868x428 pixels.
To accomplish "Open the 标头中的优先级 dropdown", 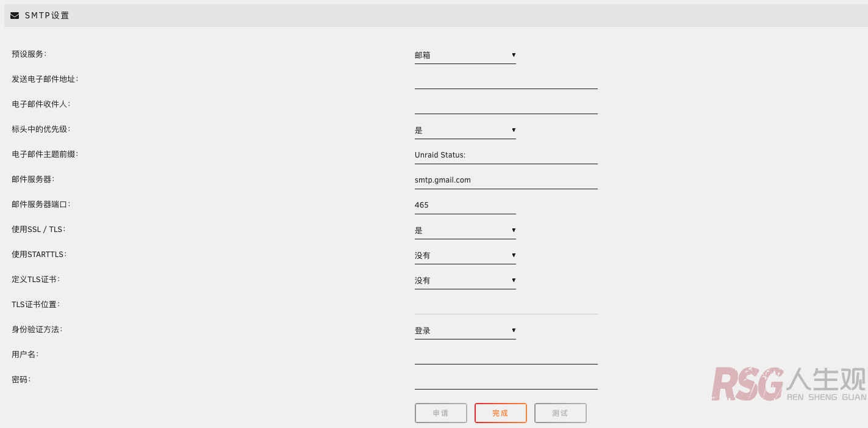I will click(465, 130).
